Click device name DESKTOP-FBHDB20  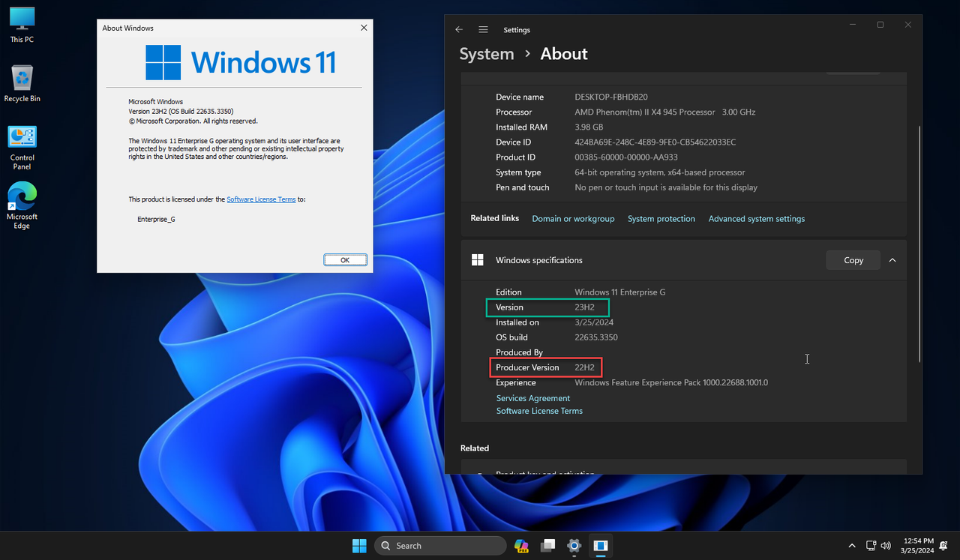point(611,97)
